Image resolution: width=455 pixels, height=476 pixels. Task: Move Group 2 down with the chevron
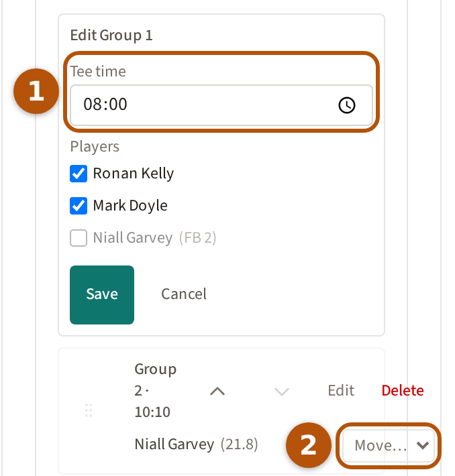click(x=282, y=391)
